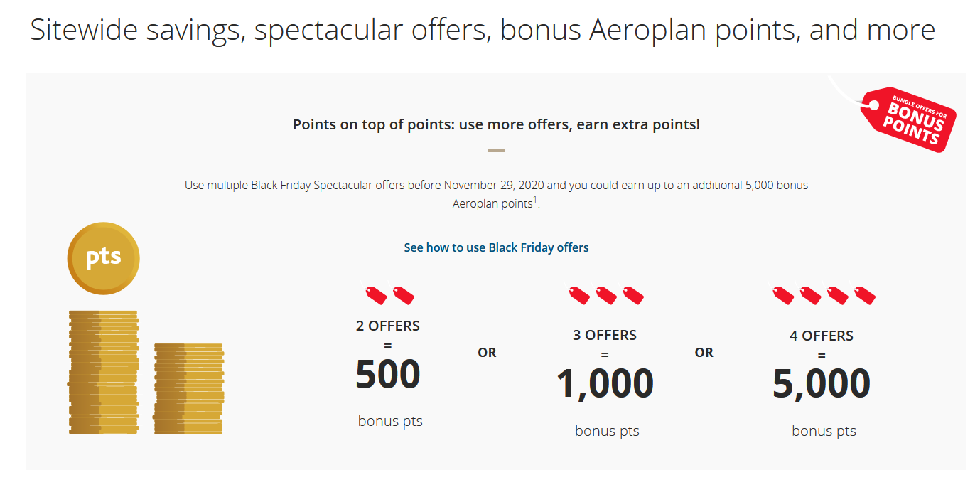Click the gold pts coin icon

click(103, 258)
